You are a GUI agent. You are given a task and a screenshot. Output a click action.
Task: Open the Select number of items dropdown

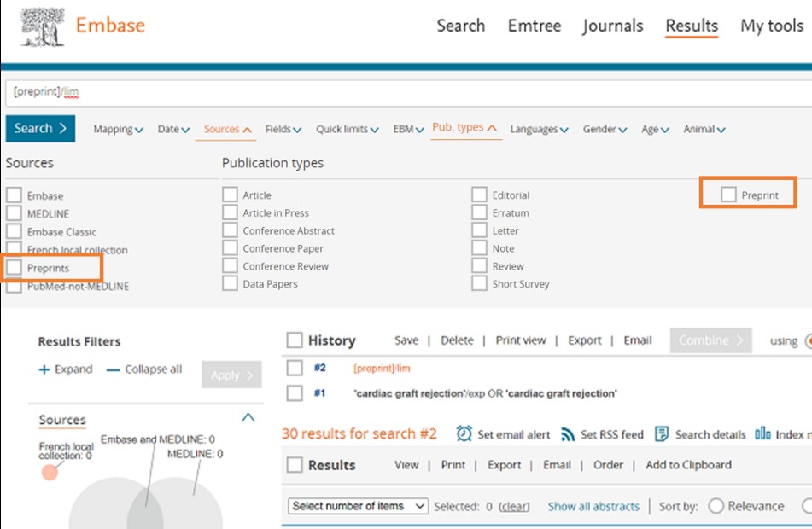coord(358,506)
